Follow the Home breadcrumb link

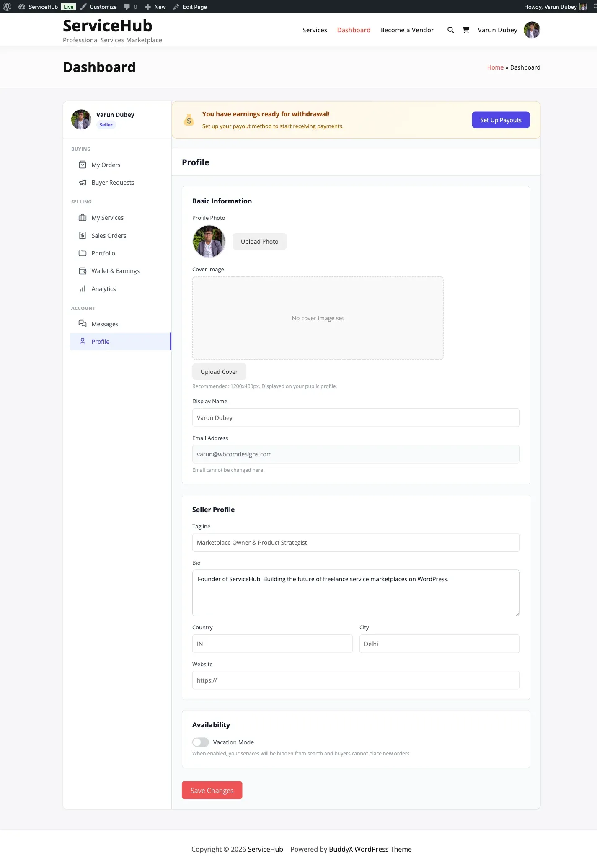[495, 67]
